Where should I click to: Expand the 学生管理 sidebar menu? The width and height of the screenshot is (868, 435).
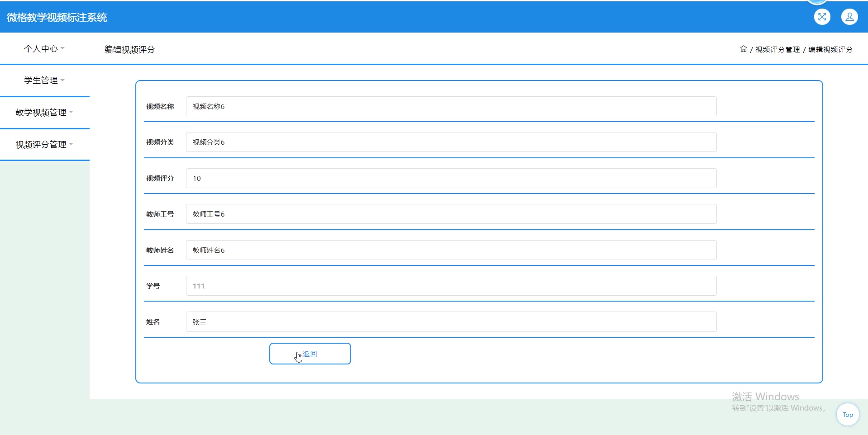pos(44,80)
